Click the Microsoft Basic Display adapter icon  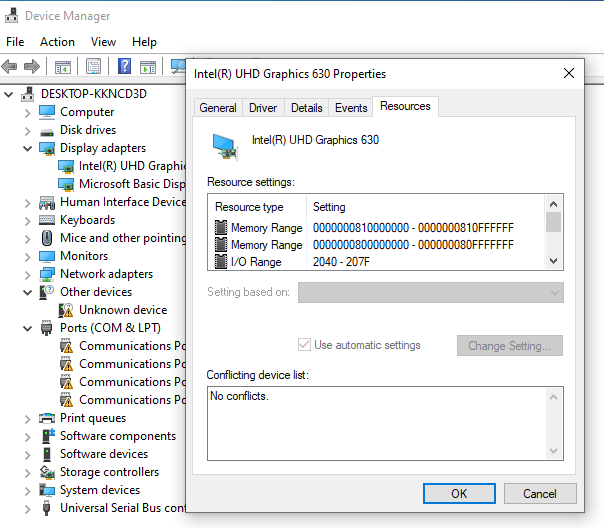coord(66,184)
